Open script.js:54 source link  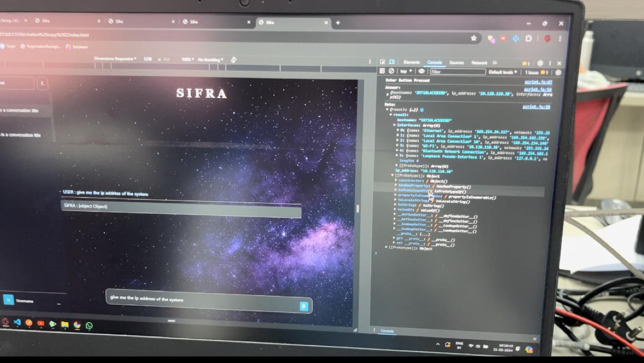point(538,89)
